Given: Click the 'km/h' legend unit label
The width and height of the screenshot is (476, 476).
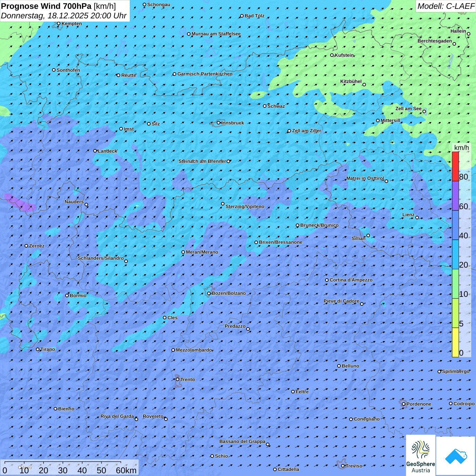Looking at the screenshot, I should click(x=461, y=148).
